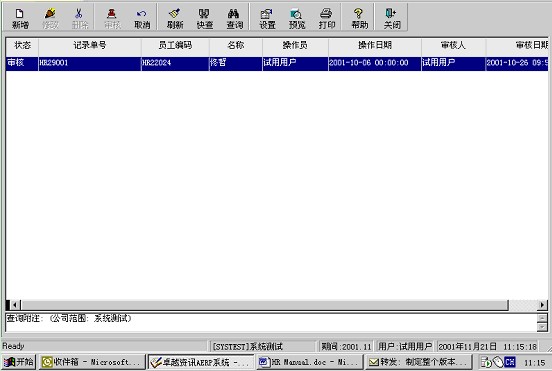Click the 新增 (New) toolbar icon

(20, 18)
